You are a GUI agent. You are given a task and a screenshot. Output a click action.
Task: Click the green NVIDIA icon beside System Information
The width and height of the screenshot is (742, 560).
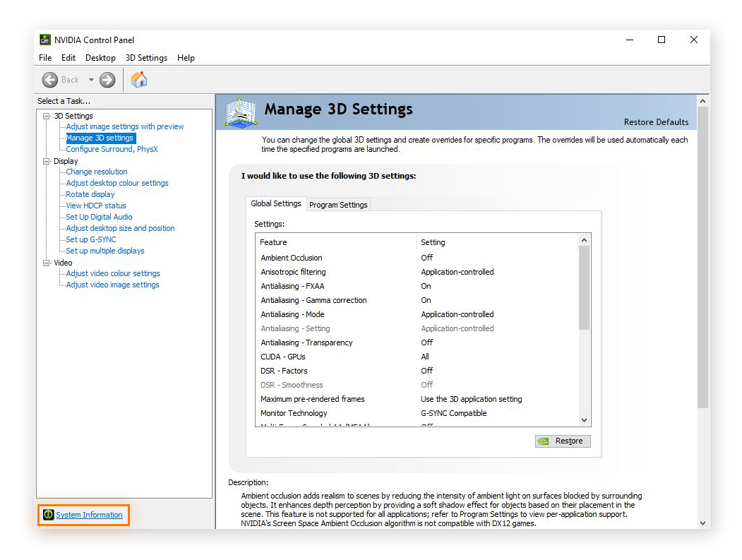click(x=48, y=515)
